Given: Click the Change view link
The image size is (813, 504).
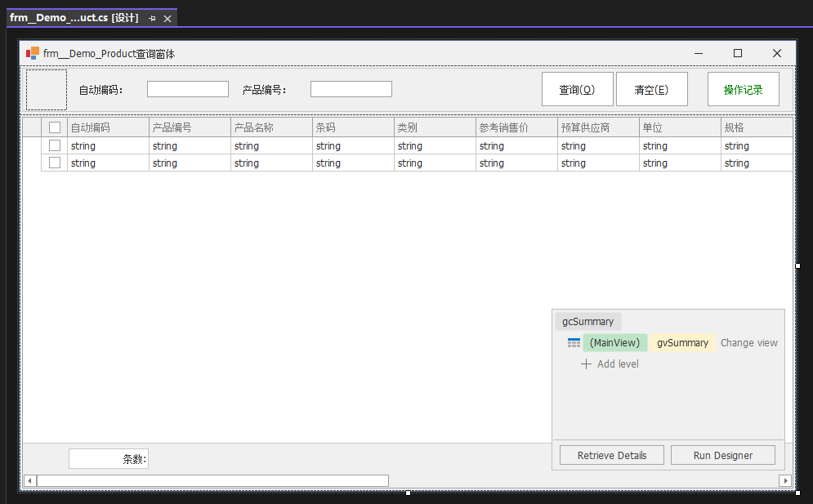Looking at the screenshot, I should coord(748,343).
